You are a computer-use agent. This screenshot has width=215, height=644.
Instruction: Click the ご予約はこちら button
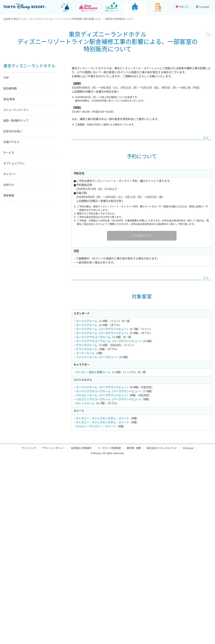[x=142, y=236]
